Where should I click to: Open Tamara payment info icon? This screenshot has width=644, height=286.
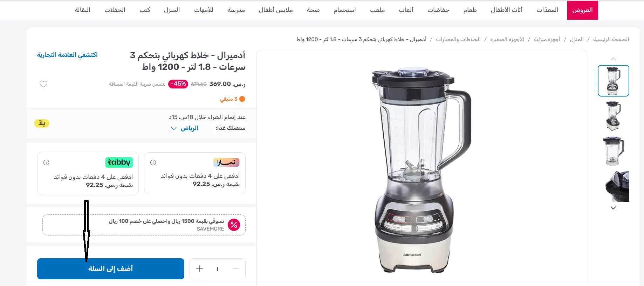[153, 162]
